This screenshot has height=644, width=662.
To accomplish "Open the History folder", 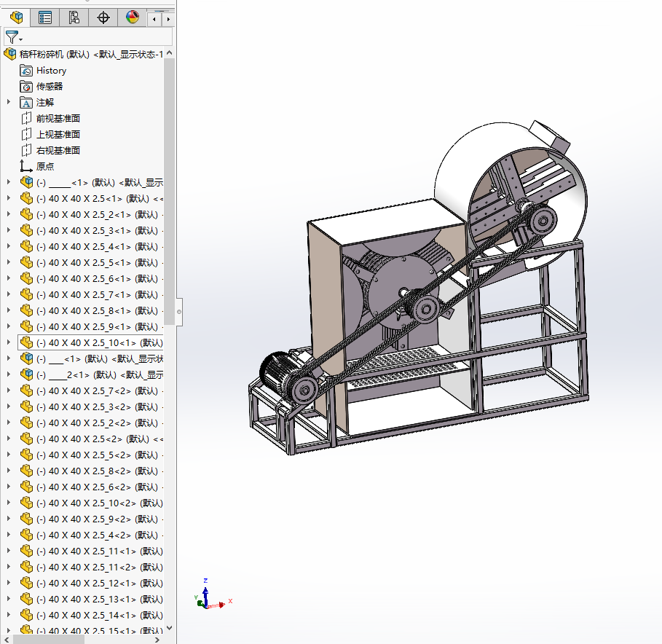I will pos(51,71).
